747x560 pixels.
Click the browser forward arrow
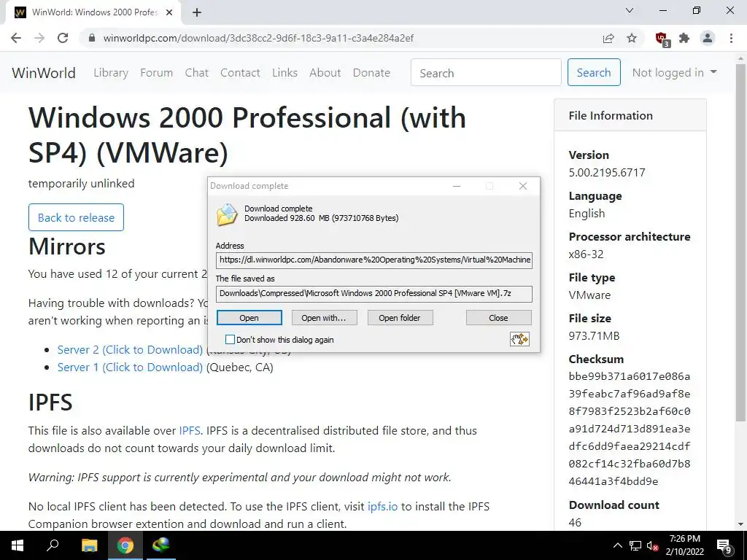39,38
